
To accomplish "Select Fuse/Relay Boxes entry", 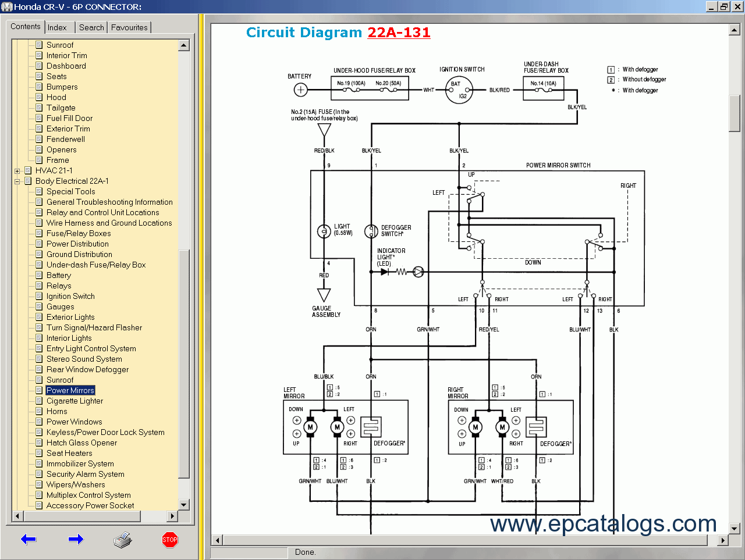I will (x=79, y=233).
